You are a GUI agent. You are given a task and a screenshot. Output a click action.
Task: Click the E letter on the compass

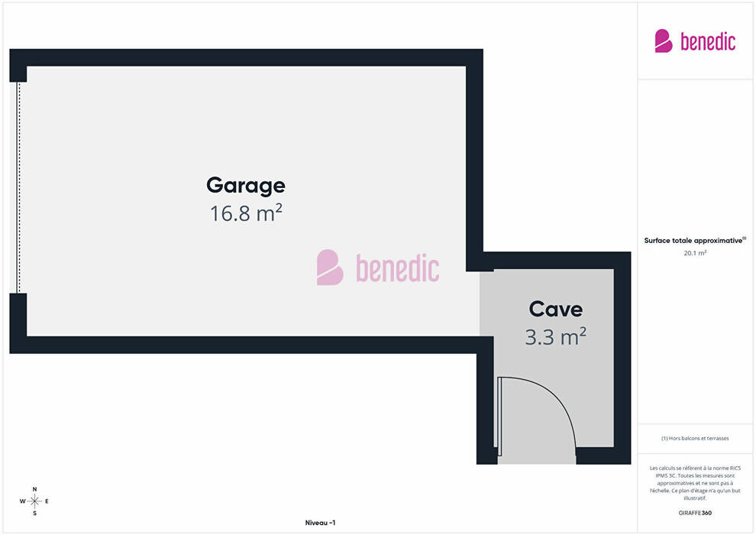[x=47, y=501]
